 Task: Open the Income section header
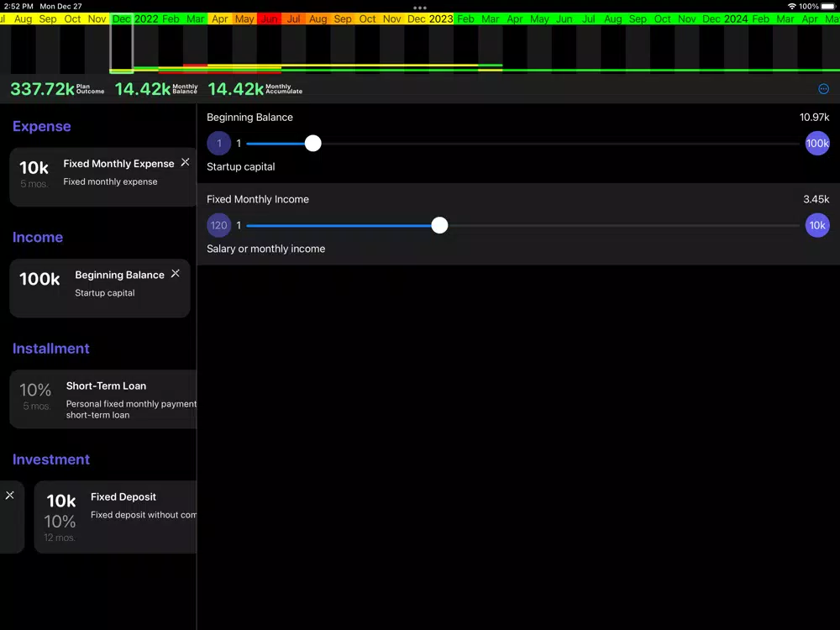click(x=38, y=238)
